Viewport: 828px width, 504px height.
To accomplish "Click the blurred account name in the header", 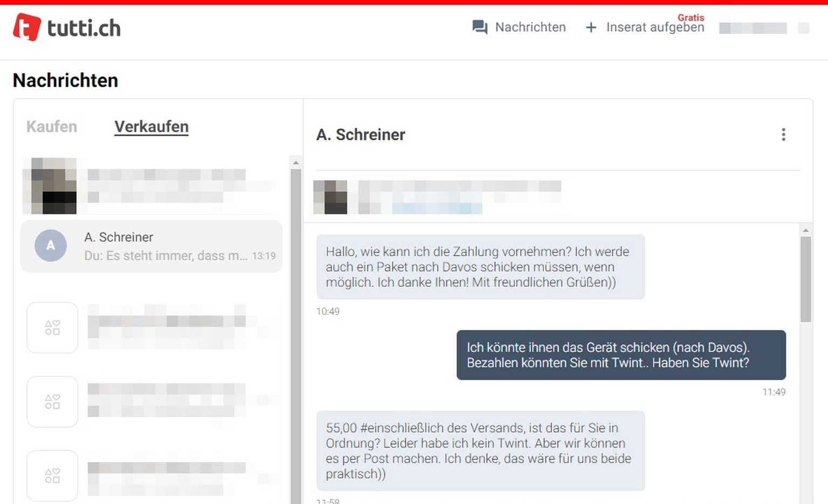I will tap(753, 28).
